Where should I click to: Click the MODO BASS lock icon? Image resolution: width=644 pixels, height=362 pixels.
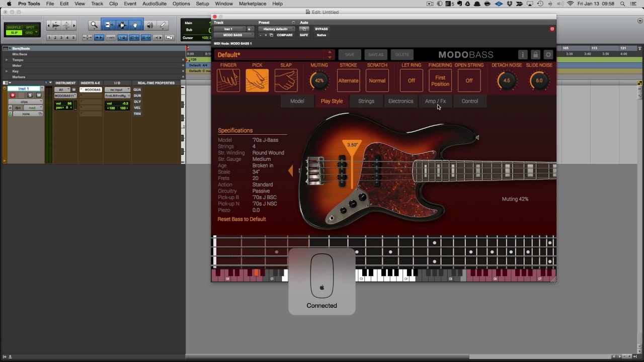point(535,54)
